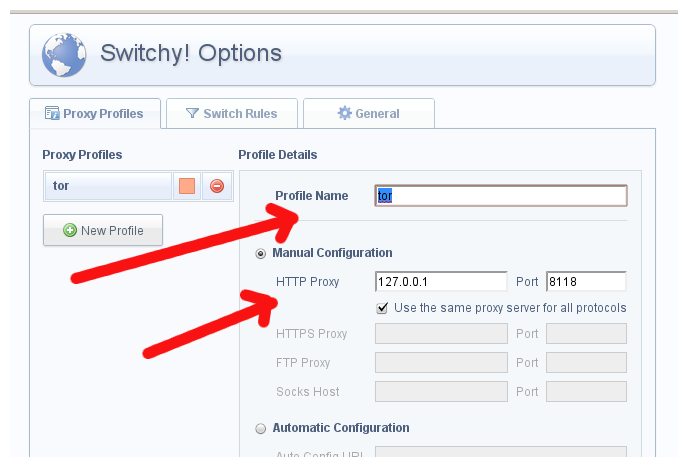Image resolution: width=688 pixels, height=467 pixels.
Task: Select the Automatic Configuration radio button
Action: (261, 428)
